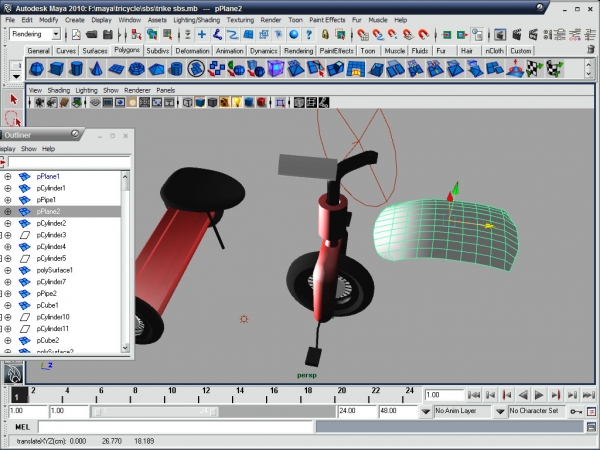Create a polygon pyramid from the shelf
Image resolution: width=600 pixels, height=450 pixels.
(156, 69)
